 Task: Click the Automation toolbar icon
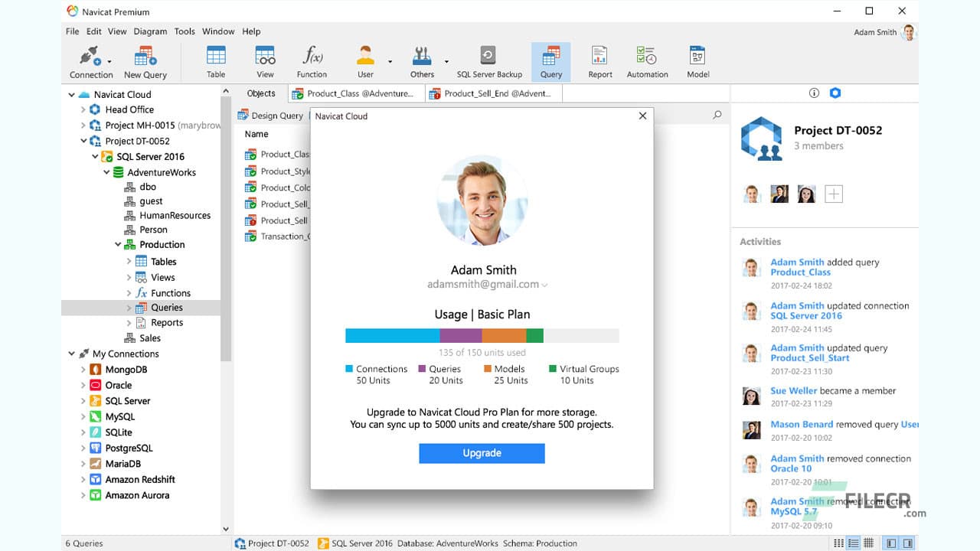pyautogui.click(x=647, y=61)
